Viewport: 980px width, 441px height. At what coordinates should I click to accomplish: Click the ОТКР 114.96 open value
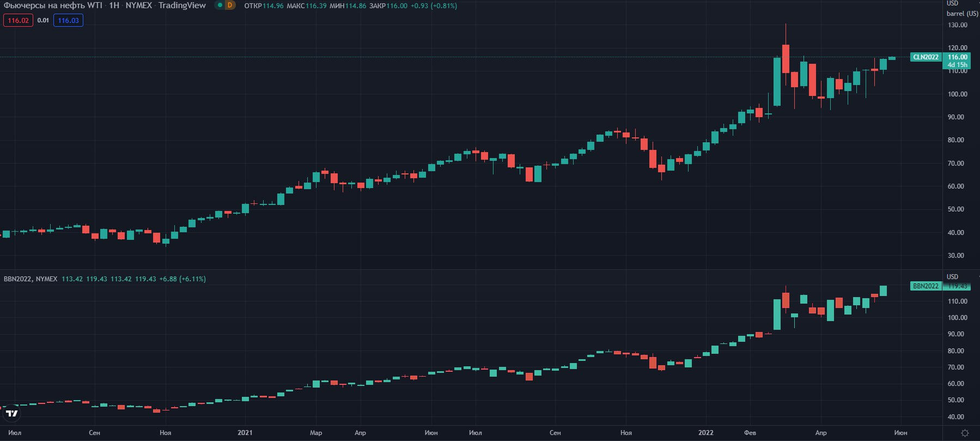pyautogui.click(x=264, y=6)
